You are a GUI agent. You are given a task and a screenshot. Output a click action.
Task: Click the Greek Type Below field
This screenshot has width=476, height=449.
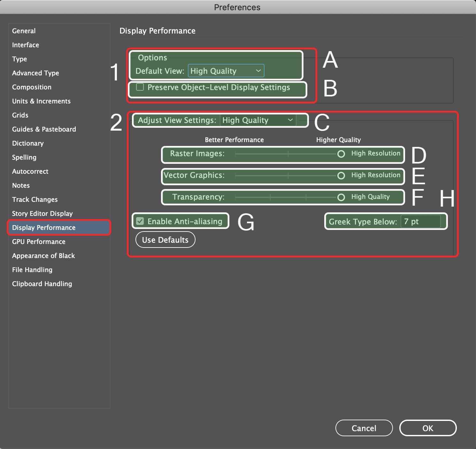pos(420,222)
